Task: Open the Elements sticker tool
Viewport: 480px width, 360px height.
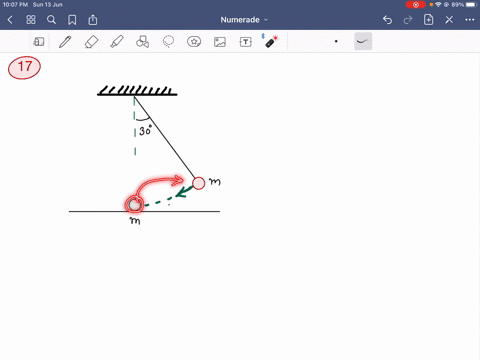Action: click(x=194, y=42)
